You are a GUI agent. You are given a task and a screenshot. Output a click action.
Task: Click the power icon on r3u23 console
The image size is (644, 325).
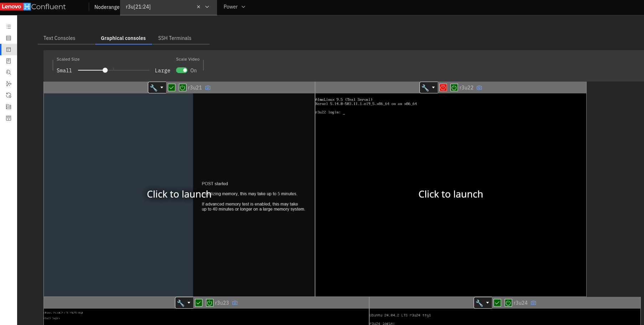point(210,303)
